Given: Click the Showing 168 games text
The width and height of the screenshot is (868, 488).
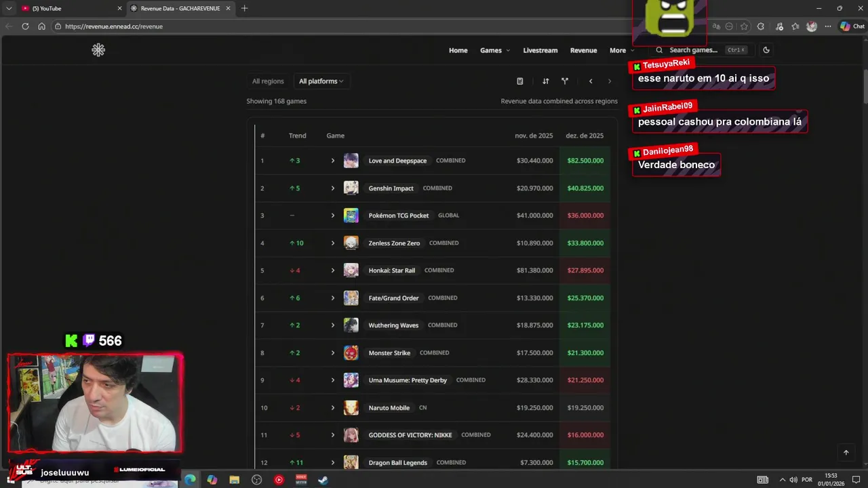Looking at the screenshot, I should pyautogui.click(x=277, y=101).
